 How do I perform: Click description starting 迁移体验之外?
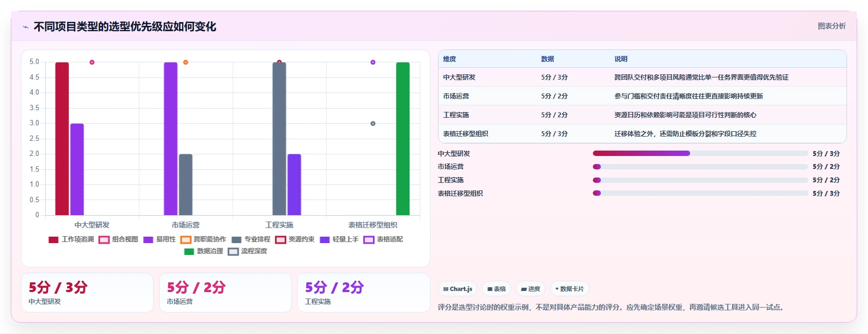[686, 134]
